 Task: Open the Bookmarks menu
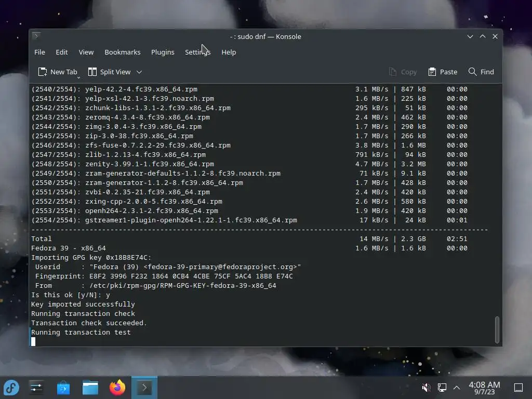122,52
